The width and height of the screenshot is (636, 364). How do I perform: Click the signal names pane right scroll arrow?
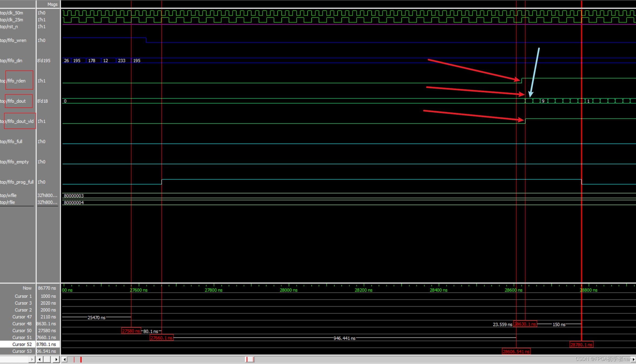(x=32, y=359)
